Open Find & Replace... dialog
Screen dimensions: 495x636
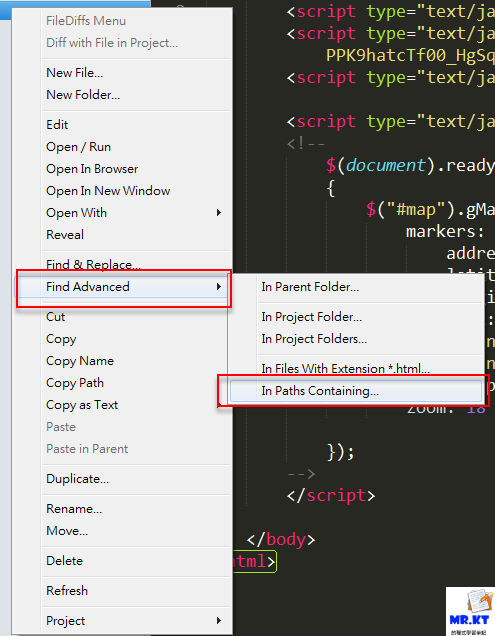(93, 264)
